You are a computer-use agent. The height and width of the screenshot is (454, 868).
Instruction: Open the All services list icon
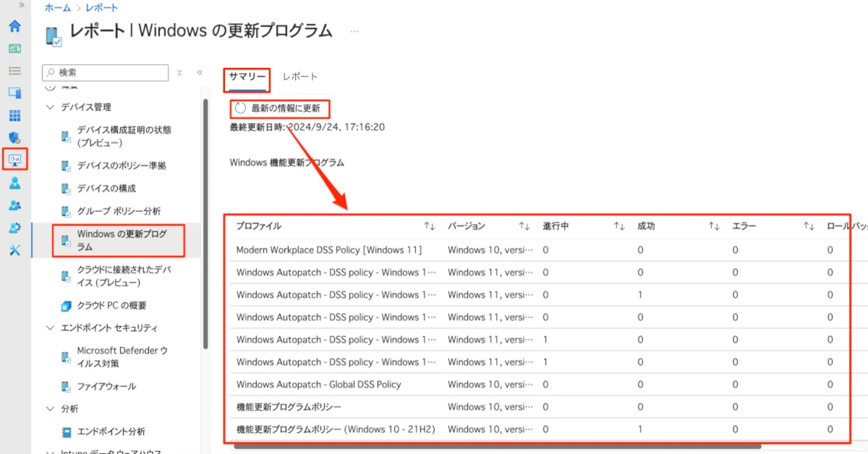pos(14,71)
